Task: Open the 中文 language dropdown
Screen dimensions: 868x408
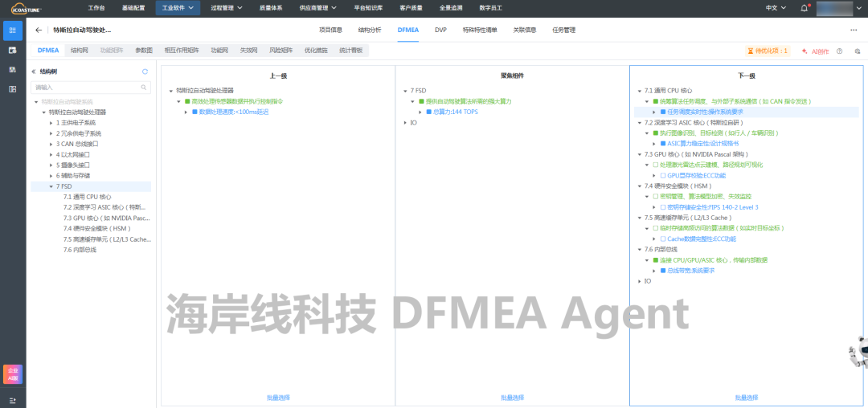Action: click(775, 8)
